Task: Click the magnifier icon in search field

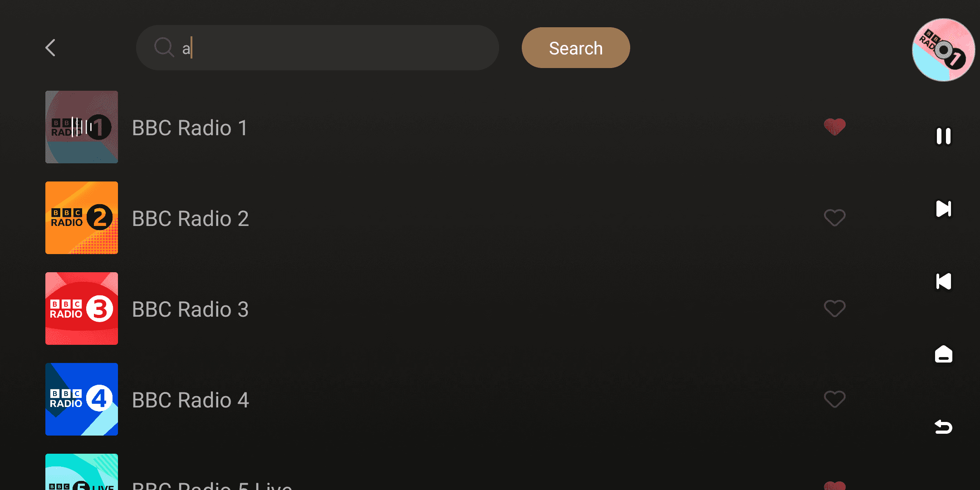Action: pyautogui.click(x=164, y=47)
